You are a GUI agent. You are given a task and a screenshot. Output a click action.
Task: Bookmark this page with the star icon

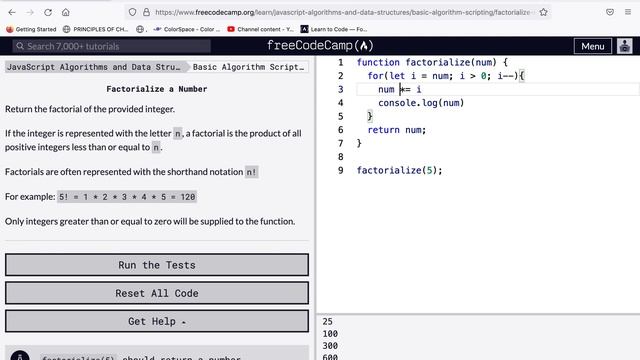[543, 12]
